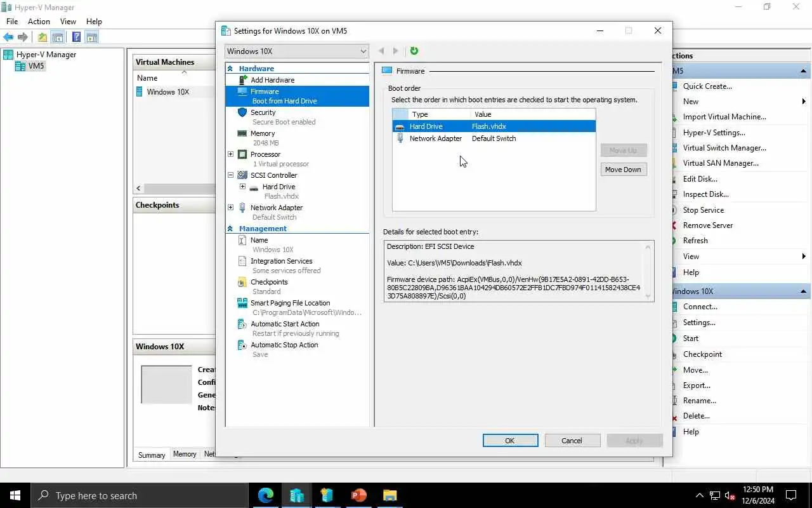812x508 pixels.
Task: Click the back navigation arrow in Settings dialog
Action: pos(381,51)
